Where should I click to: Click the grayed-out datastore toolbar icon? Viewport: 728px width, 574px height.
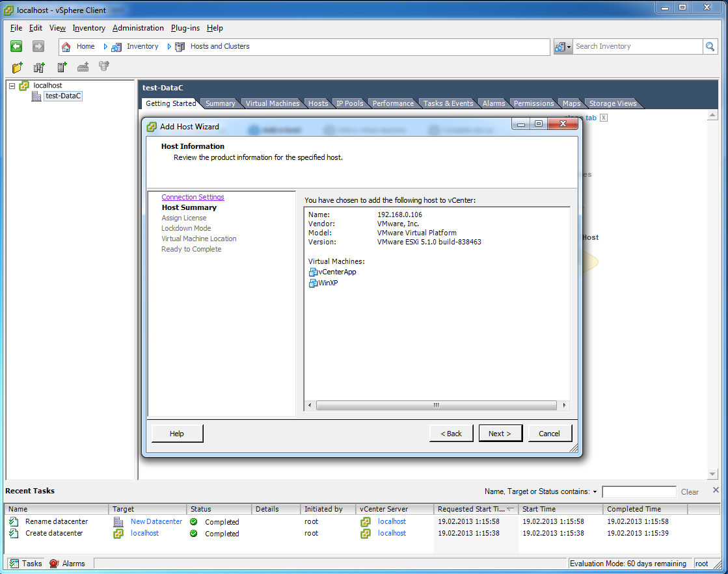104,66
